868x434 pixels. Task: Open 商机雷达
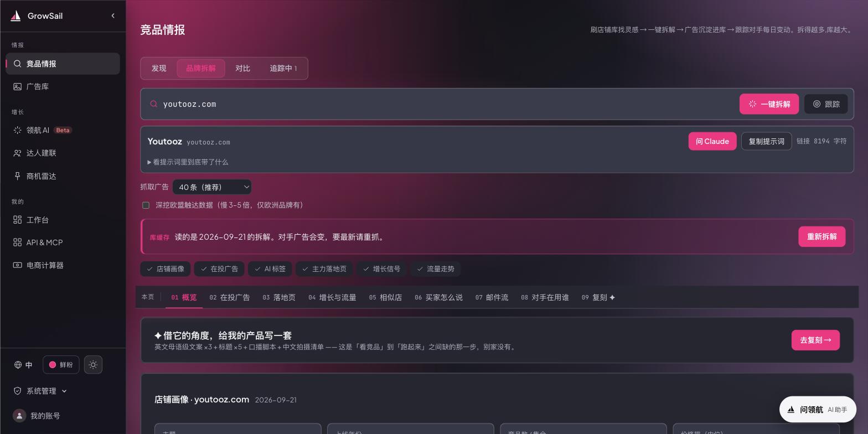[63, 176]
